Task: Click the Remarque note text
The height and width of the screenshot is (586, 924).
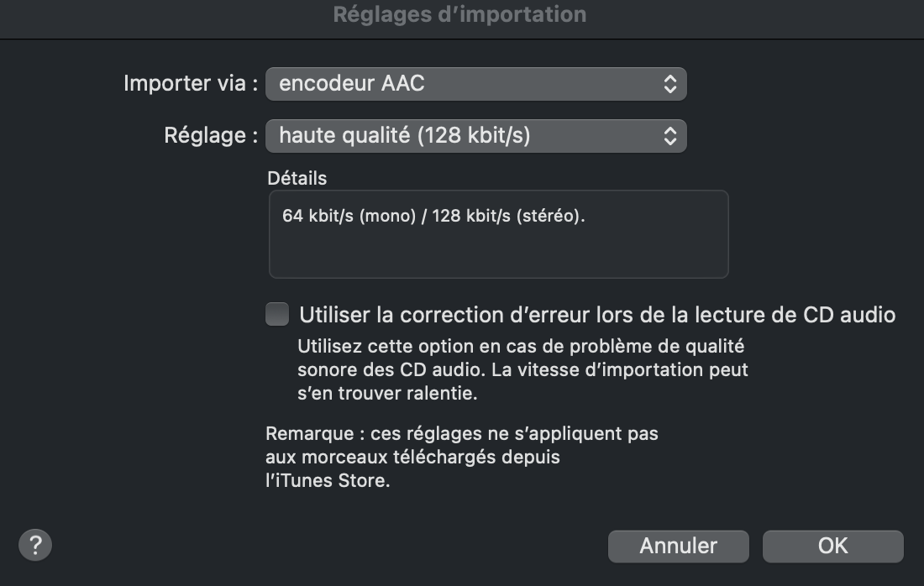Action: (461, 434)
